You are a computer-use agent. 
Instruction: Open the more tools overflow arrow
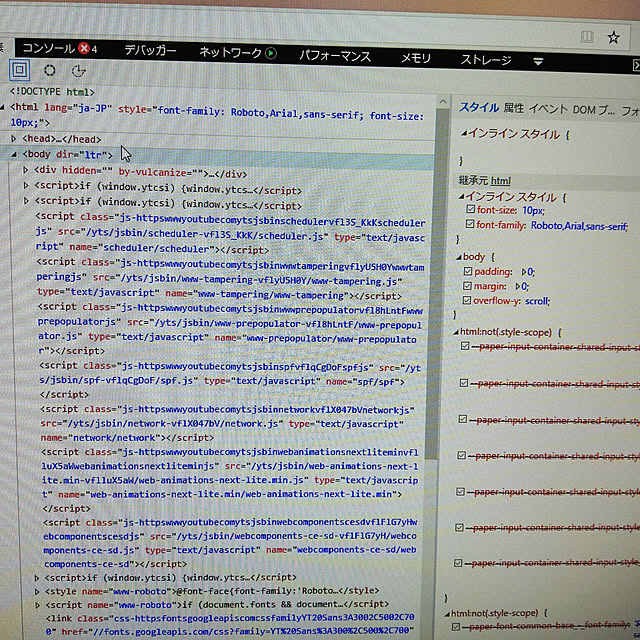point(538,62)
